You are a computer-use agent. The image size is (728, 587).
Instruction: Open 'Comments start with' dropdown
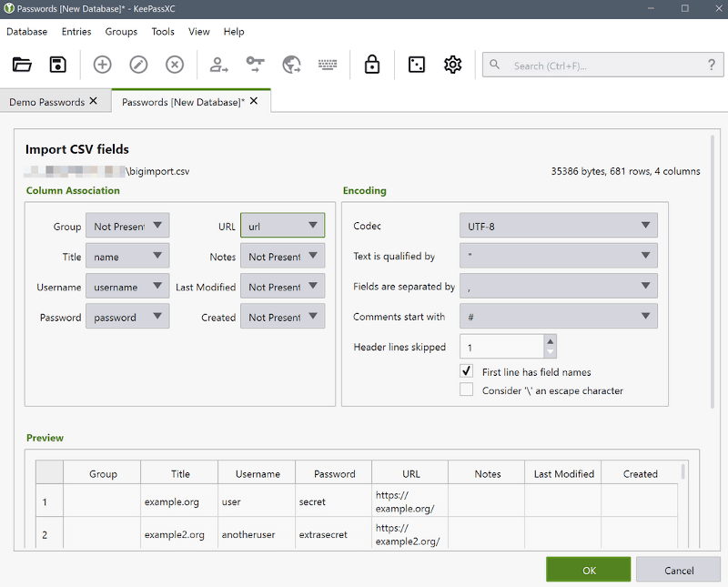[x=559, y=317]
